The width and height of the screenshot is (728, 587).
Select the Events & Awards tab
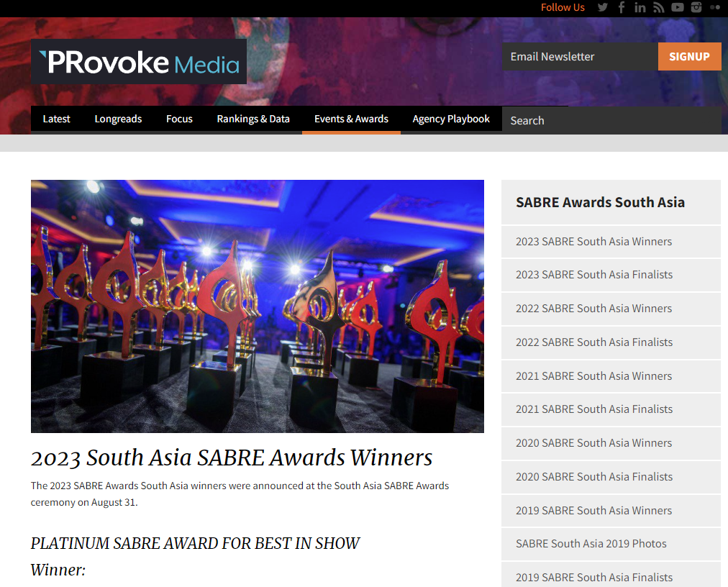click(351, 119)
